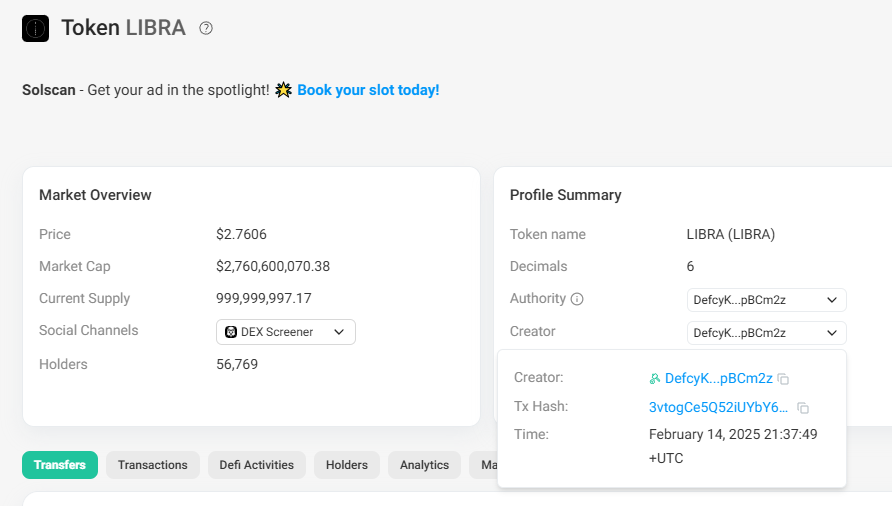Viewport: 892px width, 506px height.
Task: Click the Profile Summary heading
Action: 565,195
